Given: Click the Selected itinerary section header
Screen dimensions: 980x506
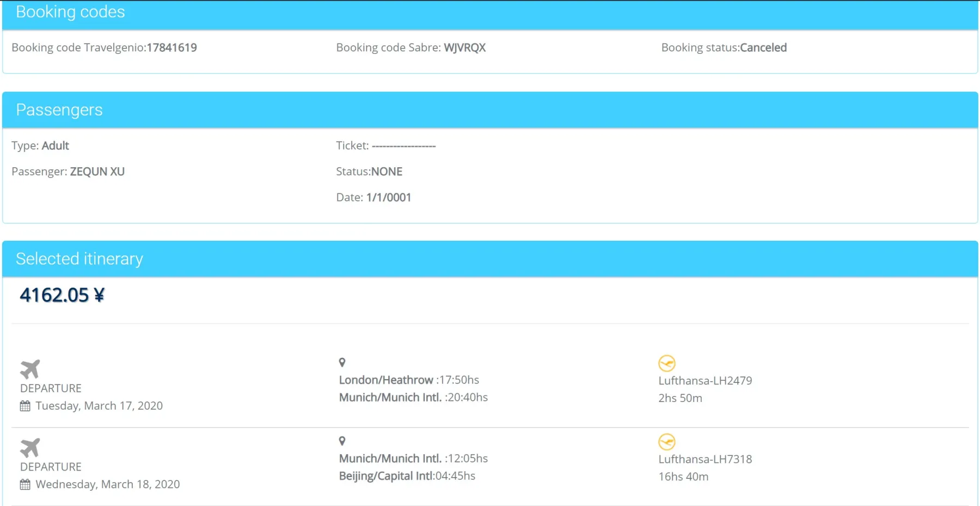Looking at the screenshot, I should pos(79,259).
